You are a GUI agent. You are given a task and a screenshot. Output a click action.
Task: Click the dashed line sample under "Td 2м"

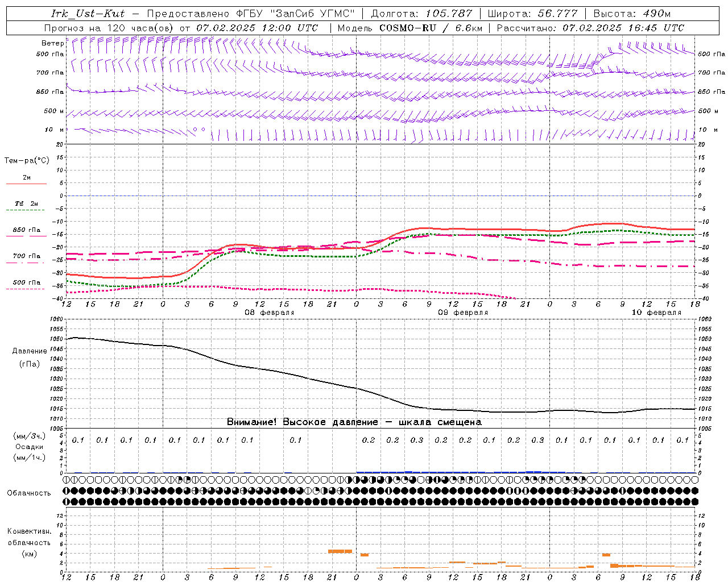tap(26, 210)
